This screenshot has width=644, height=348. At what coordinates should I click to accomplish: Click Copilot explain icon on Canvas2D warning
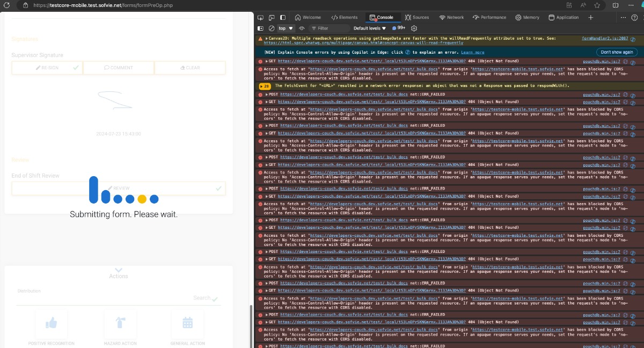(x=633, y=39)
